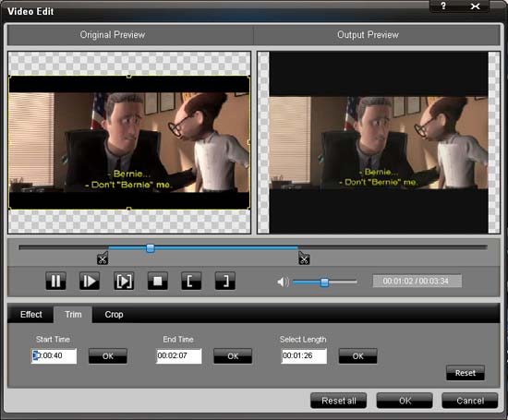Set trim start with left bracket button
This screenshot has width=508, height=420.
click(191, 281)
